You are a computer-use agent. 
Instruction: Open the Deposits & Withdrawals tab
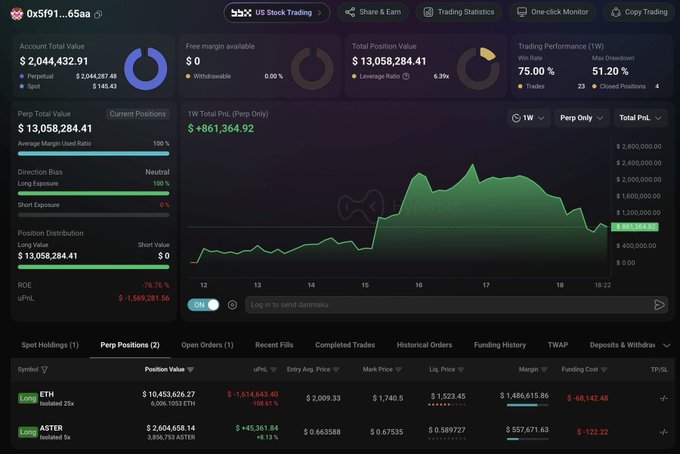coord(622,345)
